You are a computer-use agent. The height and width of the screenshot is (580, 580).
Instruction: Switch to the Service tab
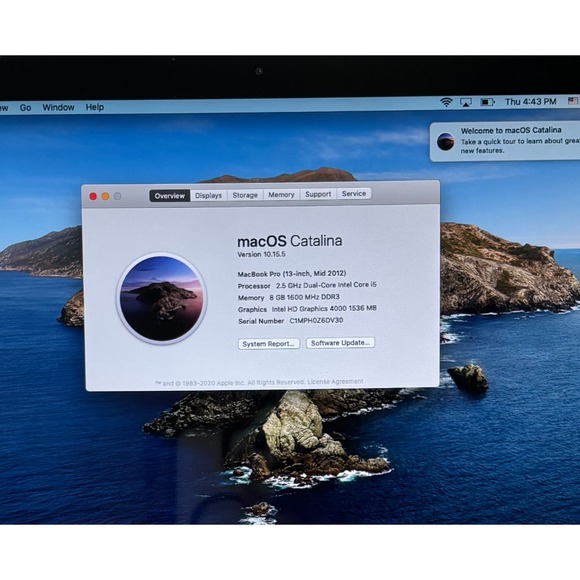[354, 193]
